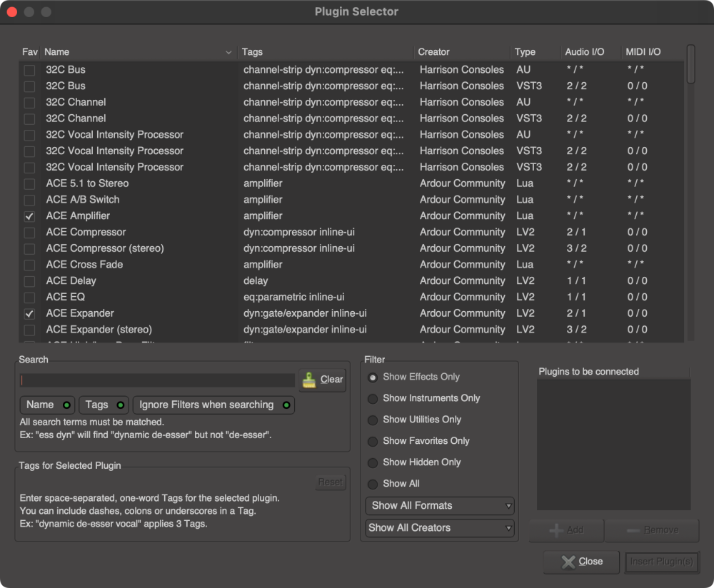This screenshot has width=714, height=588.
Task: Uncheck favorite for ACE Expander
Action: [29, 313]
